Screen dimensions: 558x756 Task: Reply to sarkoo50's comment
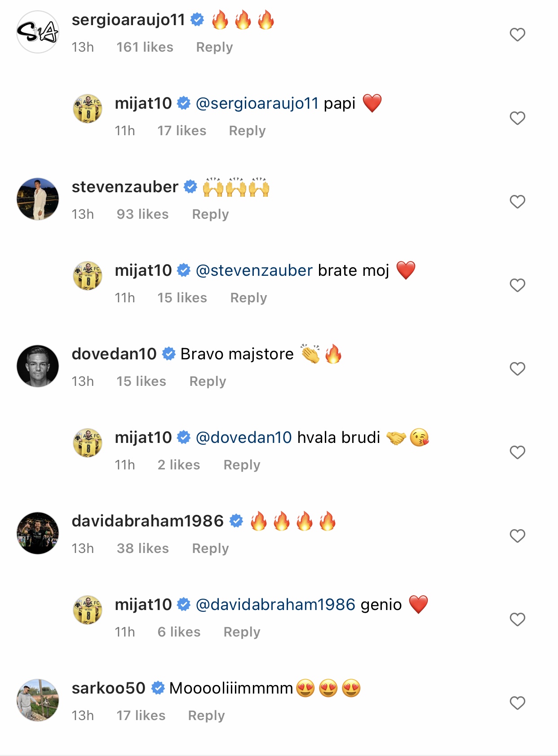(x=206, y=716)
